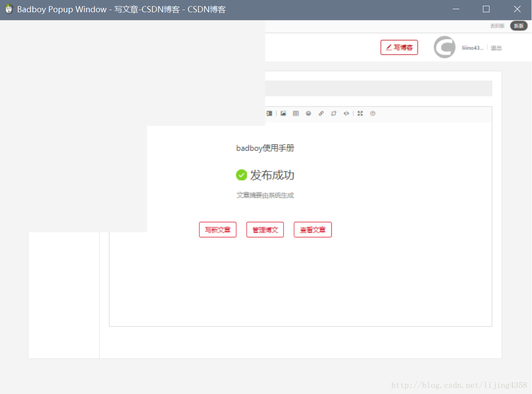Click the 写博客 button
Viewport: 532px width, 394px height.
tap(399, 47)
